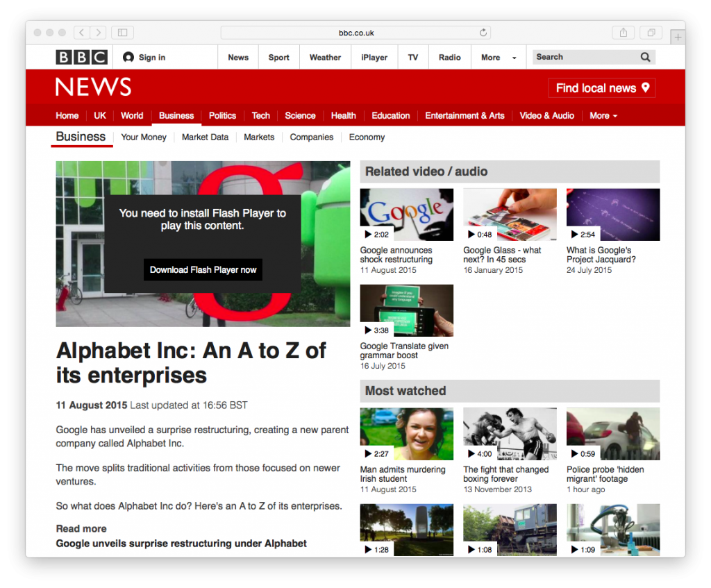
Task: Open iPlayer in the BBC top bar
Action: pos(374,58)
